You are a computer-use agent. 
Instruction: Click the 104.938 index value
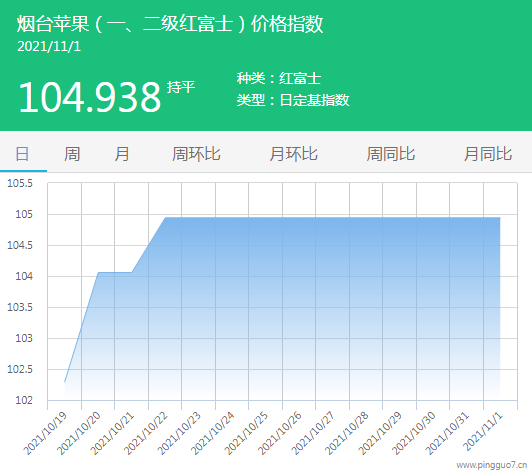tap(90, 97)
